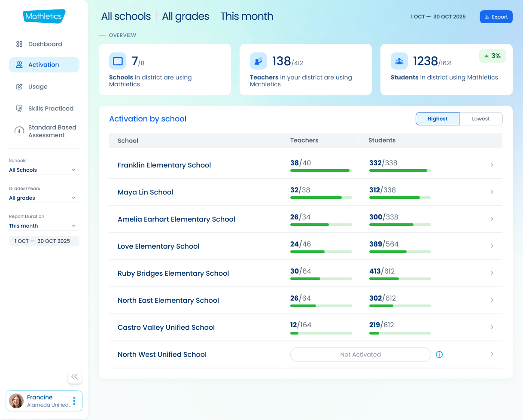Screen dimensions: 523x420
Task: Click Love Elementary students progress bar
Action: pyautogui.click(x=400, y=252)
